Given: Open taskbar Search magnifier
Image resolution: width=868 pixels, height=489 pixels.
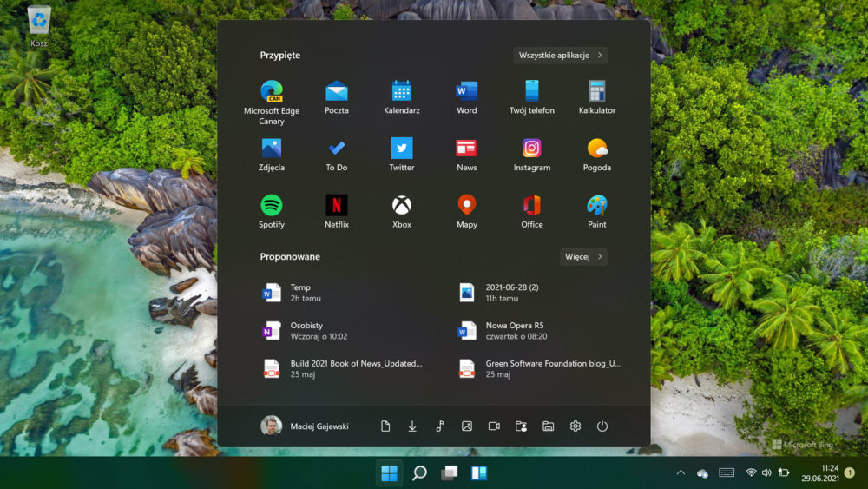Looking at the screenshot, I should [x=419, y=473].
